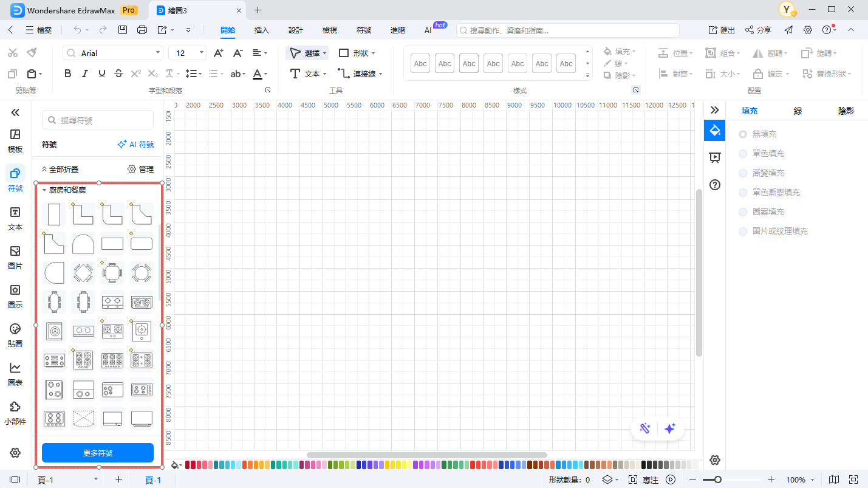Click the AI 符號 link
The height and width of the screenshot is (488, 868).
(x=135, y=145)
